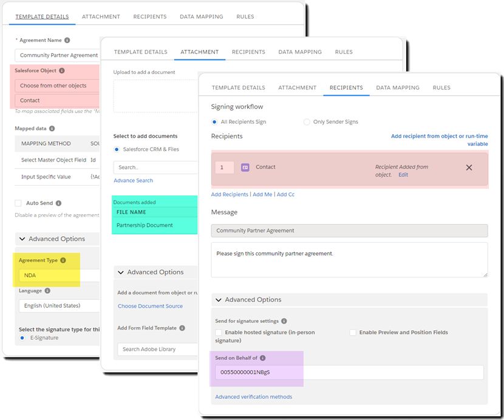Click the info icon beside Agreement Name

point(67,40)
